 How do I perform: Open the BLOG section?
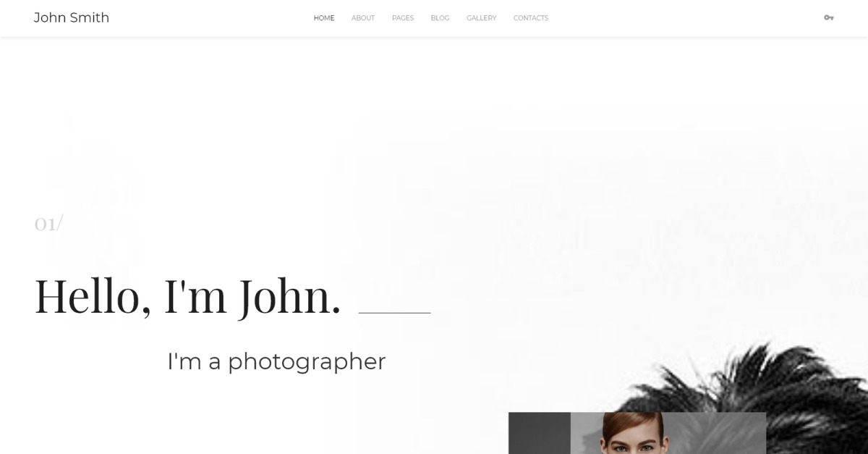(x=440, y=18)
